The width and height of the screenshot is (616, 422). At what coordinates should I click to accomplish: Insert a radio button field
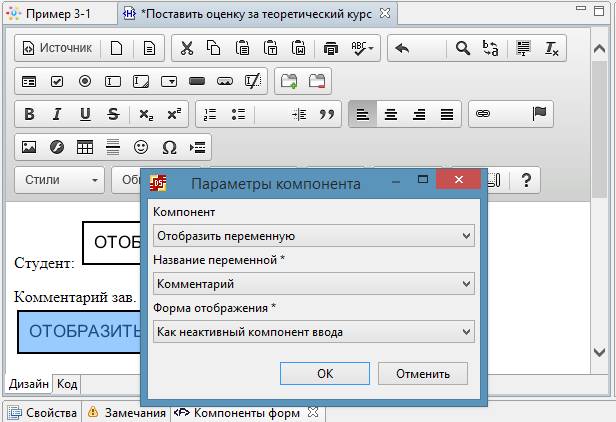(85, 81)
